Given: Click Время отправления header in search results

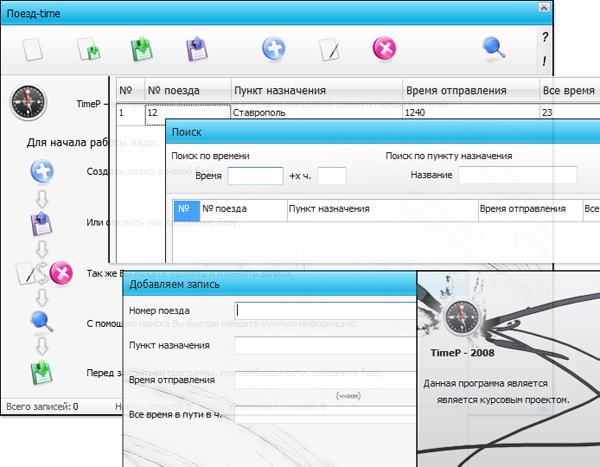Looking at the screenshot, I should coord(530,210).
